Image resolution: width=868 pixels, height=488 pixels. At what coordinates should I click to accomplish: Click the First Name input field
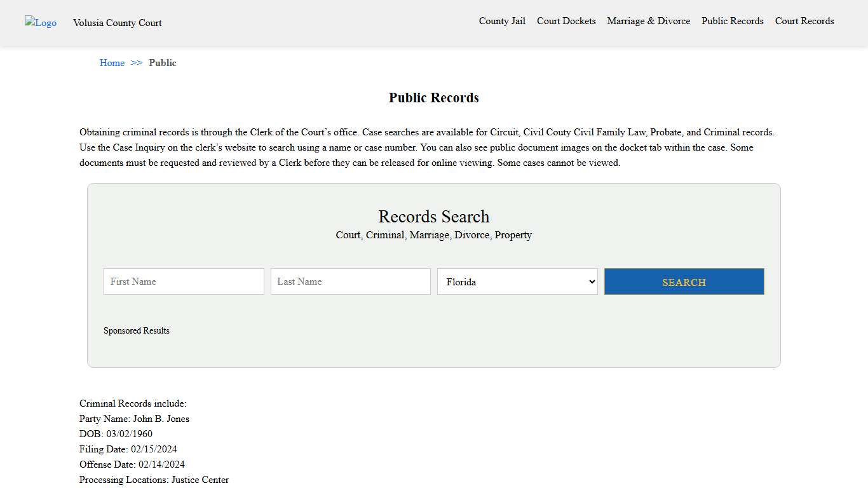tap(184, 281)
